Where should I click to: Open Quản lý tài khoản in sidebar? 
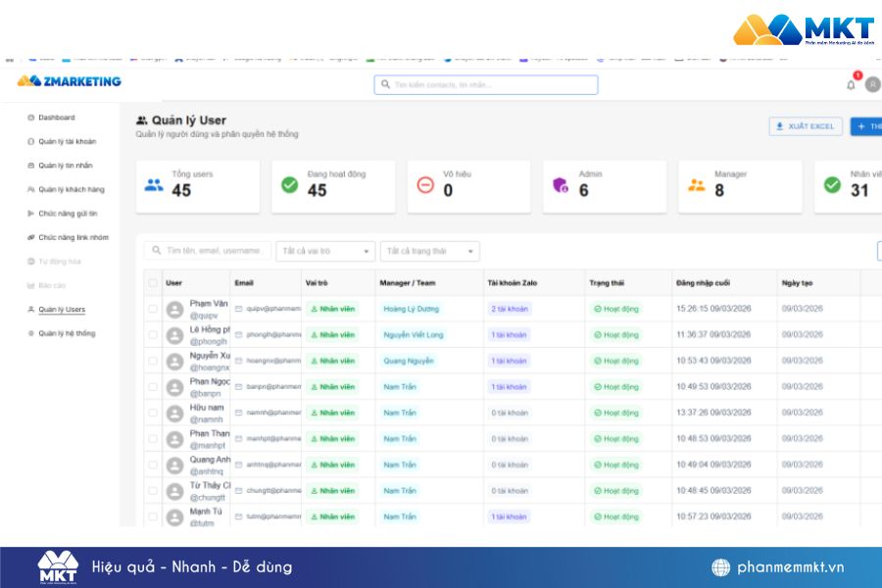[62, 142]
